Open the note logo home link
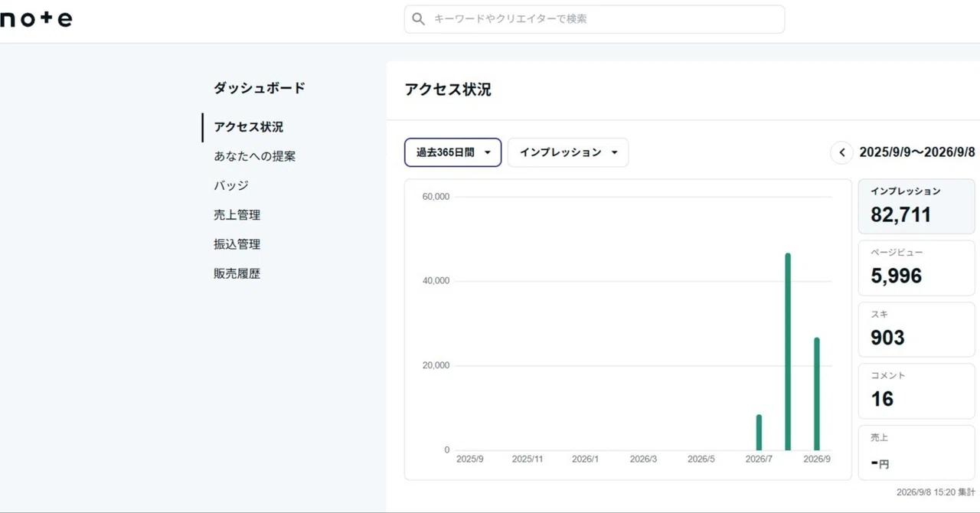This screenshot has height=513, width=980. 36,19
